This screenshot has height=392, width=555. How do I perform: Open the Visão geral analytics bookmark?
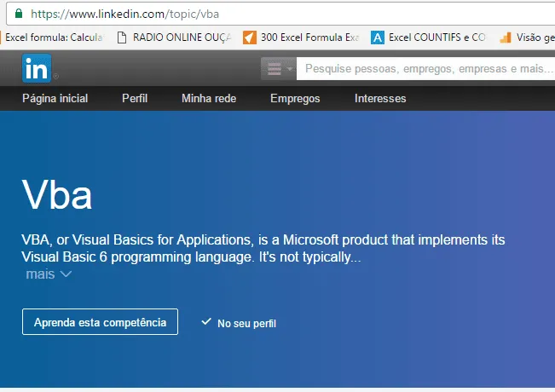(527, 37)
